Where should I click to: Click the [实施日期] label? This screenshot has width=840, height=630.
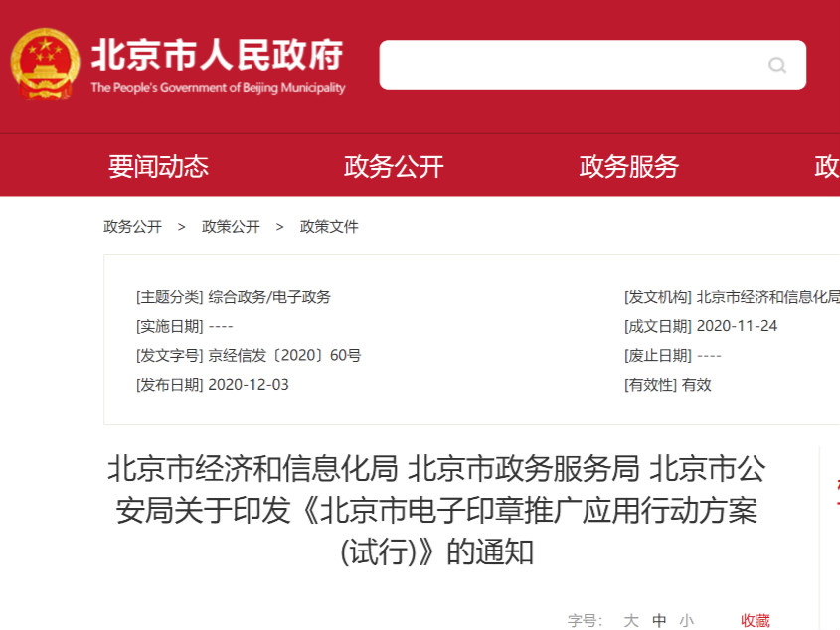pos(170,326)
